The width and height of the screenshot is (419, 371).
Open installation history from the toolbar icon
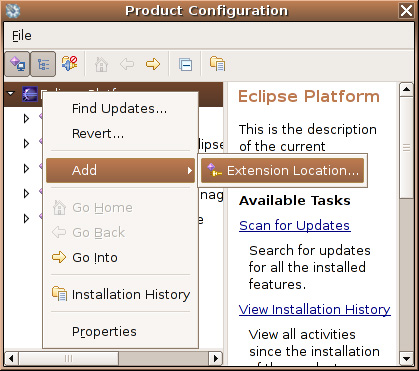(217, 64)
